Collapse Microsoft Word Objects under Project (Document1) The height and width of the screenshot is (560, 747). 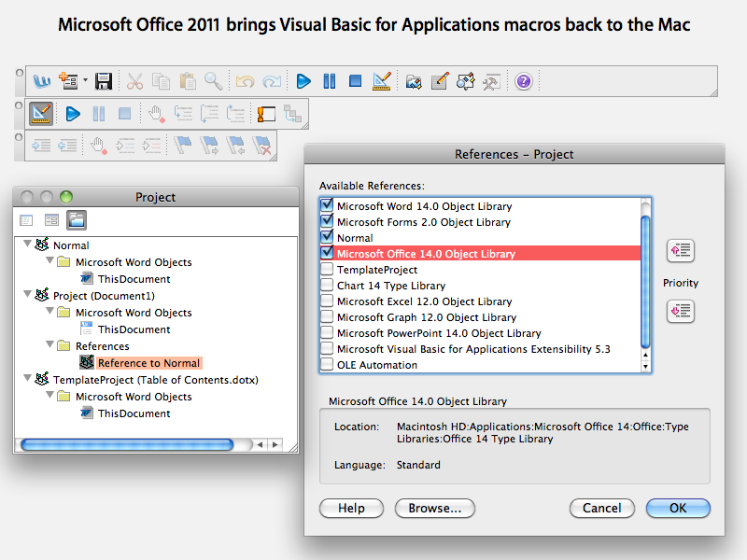(x=49, y=311)
